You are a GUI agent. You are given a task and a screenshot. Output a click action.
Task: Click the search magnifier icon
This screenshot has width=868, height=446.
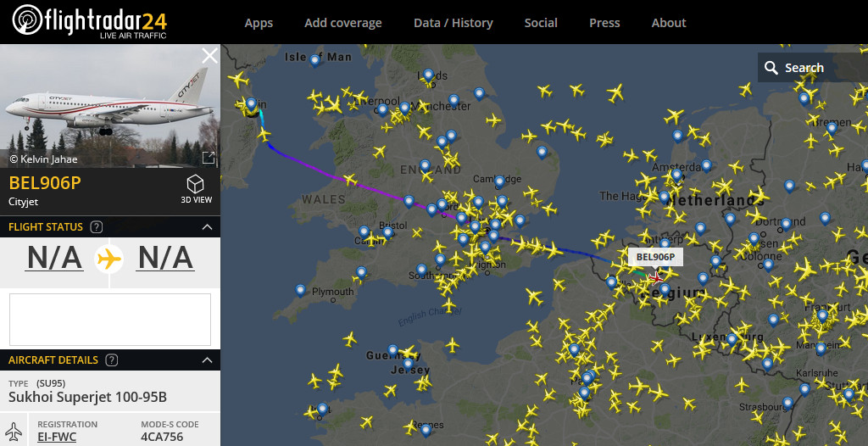(771, 68)
